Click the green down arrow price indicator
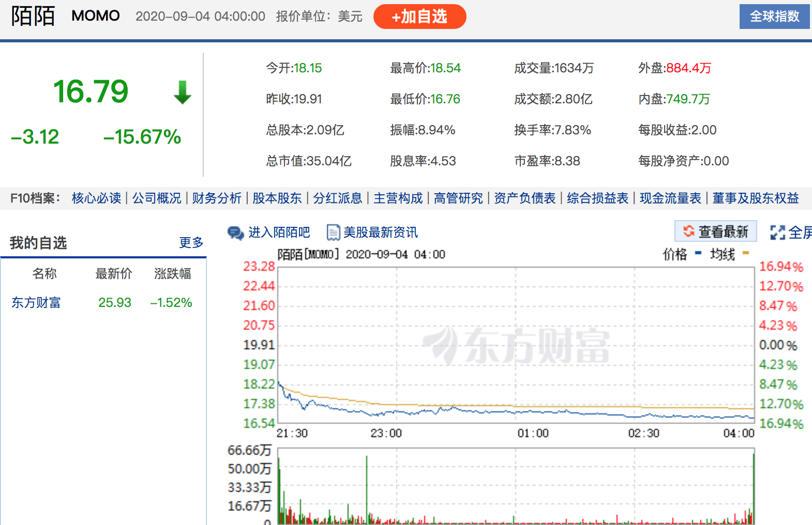This screenshot has width=812, height=525. (x=183, y=92)
